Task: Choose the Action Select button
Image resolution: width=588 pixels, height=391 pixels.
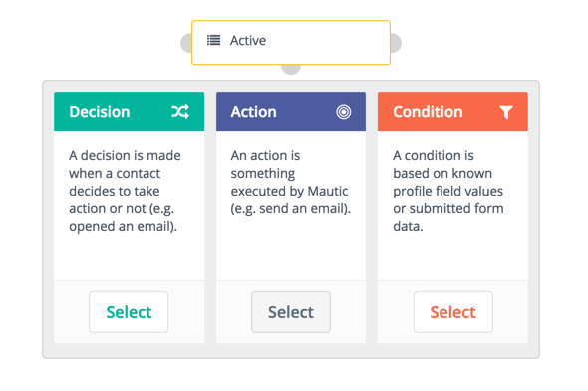Action: 291,312
